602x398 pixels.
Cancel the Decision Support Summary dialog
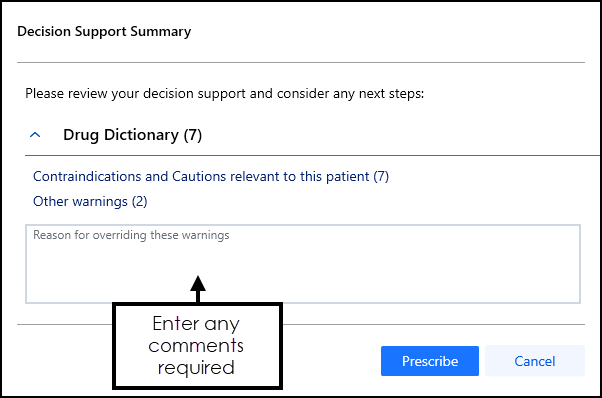(x=535, y=361)
